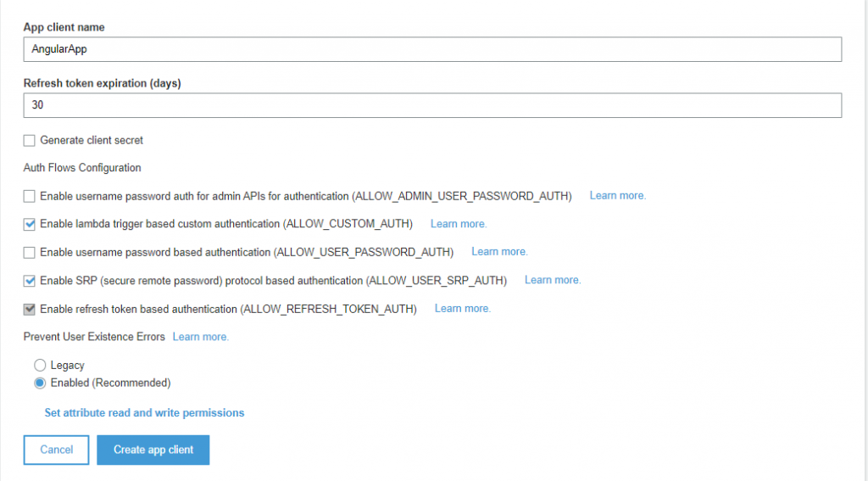Image resolution: width=868 pixels, height=481 pixels.
Task: Click the Prevent User Existence Errors label
Action: pos(94,337)
